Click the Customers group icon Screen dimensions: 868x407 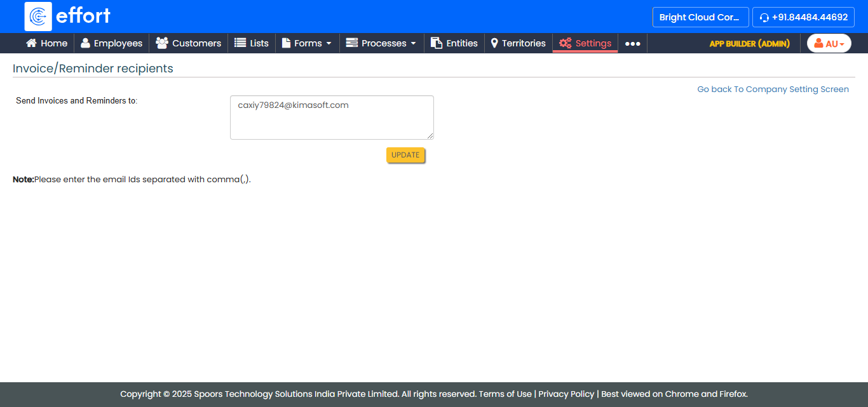coord(162,43)
